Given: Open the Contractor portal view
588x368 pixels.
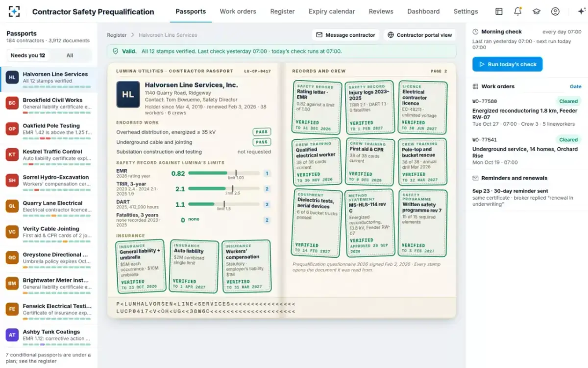Looking at the screenshot, I should coord(419,35).
